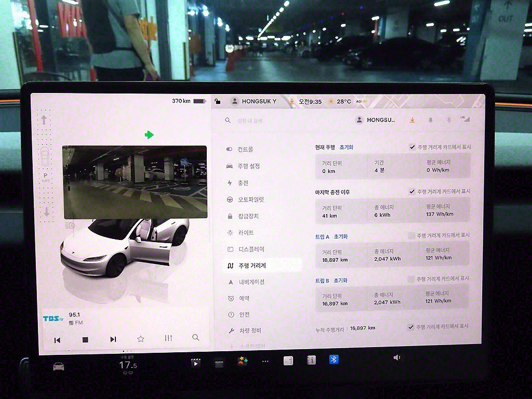The height and width of the screenshot is (399, 532).
Task: Open the 주행 설정 menu
Action: coord(243,166)
